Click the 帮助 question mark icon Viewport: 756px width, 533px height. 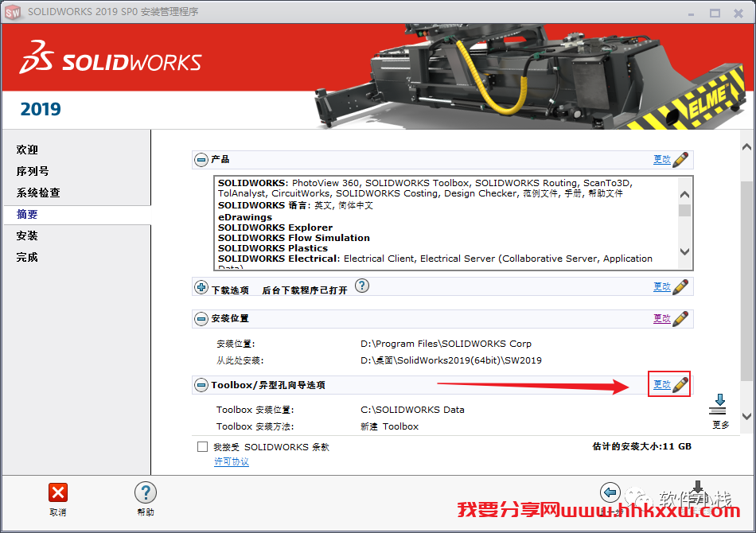point(145,492)
